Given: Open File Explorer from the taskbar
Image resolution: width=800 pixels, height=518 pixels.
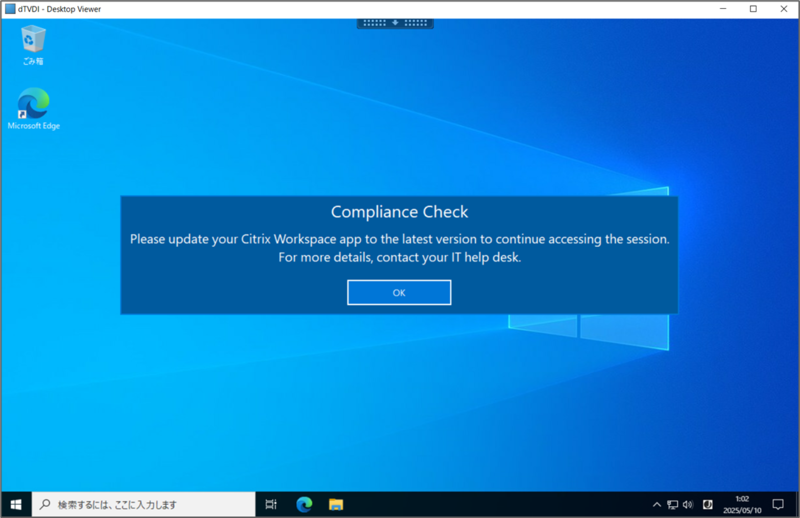Looking at the screenshot, I should (336, 505).
